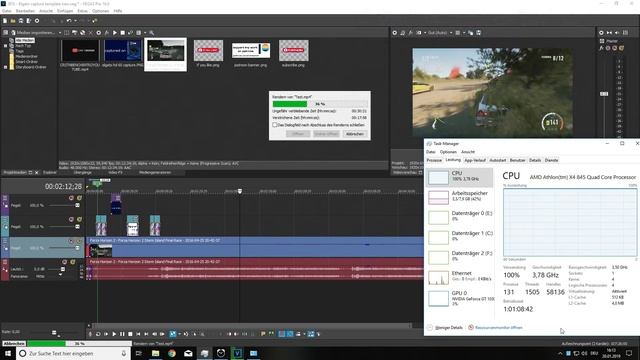Mute the audio track
Screen dimensions: 640x360
pos(64,262)
